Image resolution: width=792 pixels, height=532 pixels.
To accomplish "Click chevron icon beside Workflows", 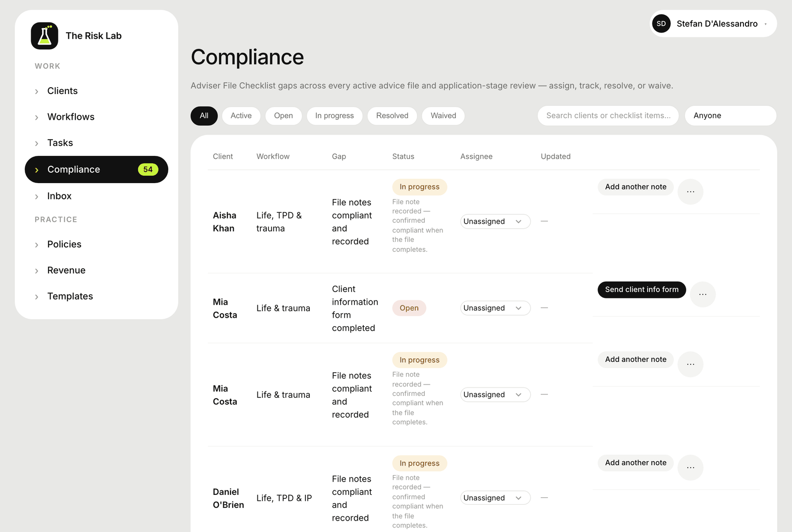I will click(x=37, y=117).
